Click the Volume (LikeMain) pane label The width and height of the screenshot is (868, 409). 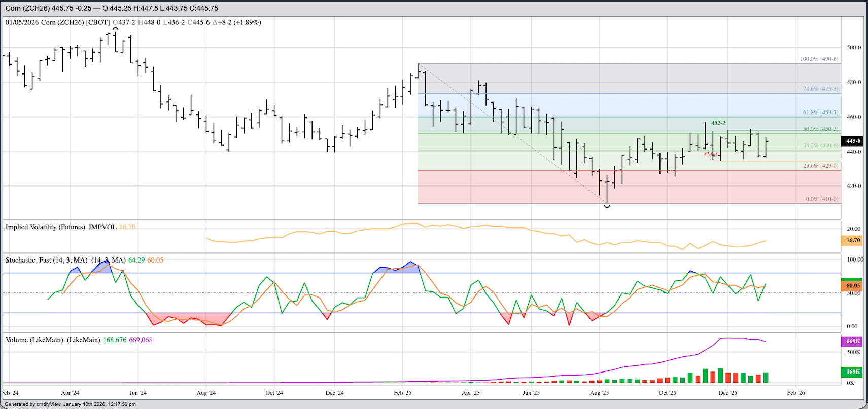click(34, 340)
